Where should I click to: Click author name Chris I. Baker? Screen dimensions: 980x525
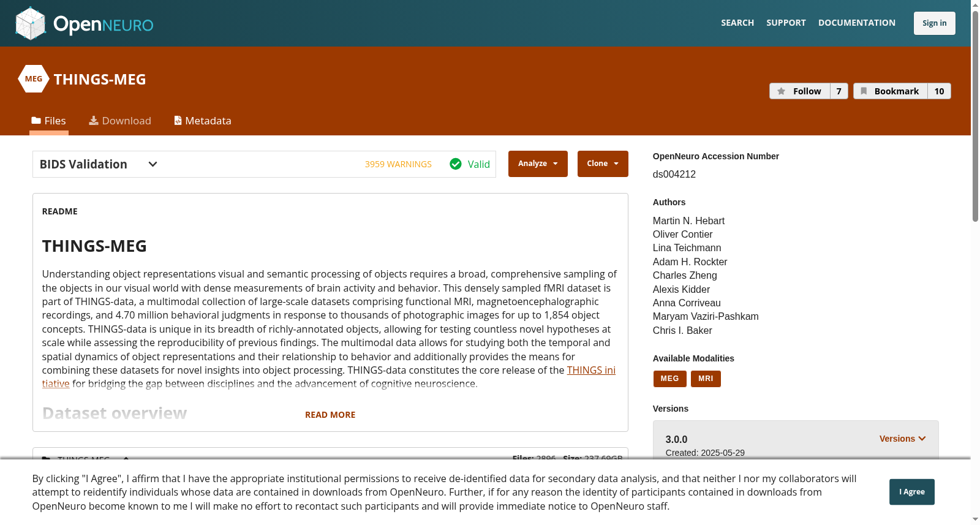(x=682, y=331)
